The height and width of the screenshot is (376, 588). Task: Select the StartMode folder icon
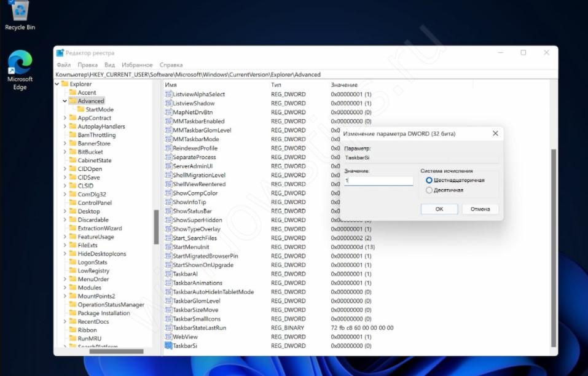[x=80, y=109]
